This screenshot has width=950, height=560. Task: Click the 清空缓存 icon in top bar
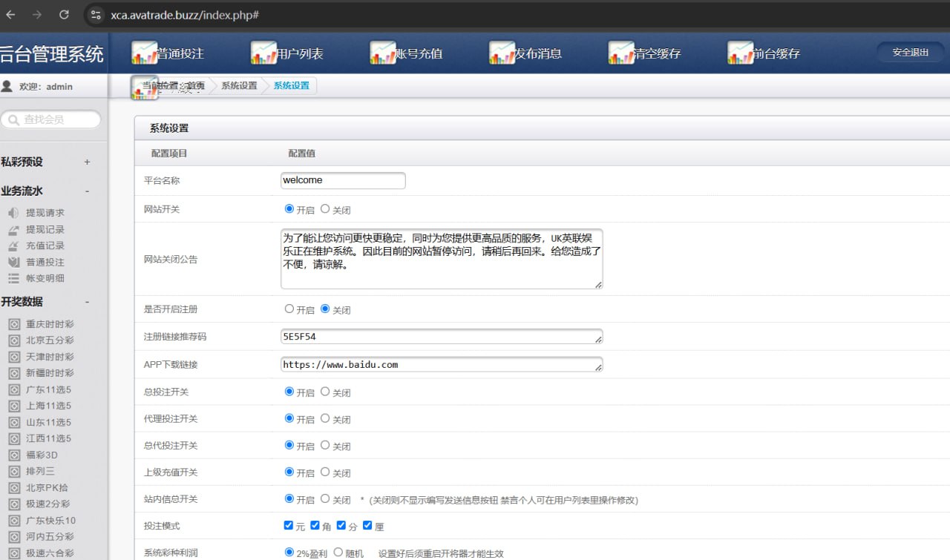pos(621,53)
